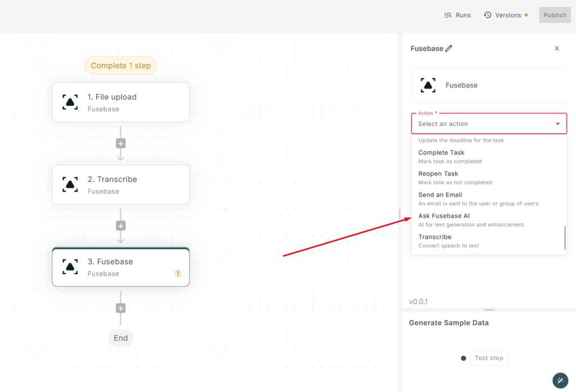Click the 'Test step' button
Image resolution: width=576 pixels, height=392 pixels.
(489, 358)
